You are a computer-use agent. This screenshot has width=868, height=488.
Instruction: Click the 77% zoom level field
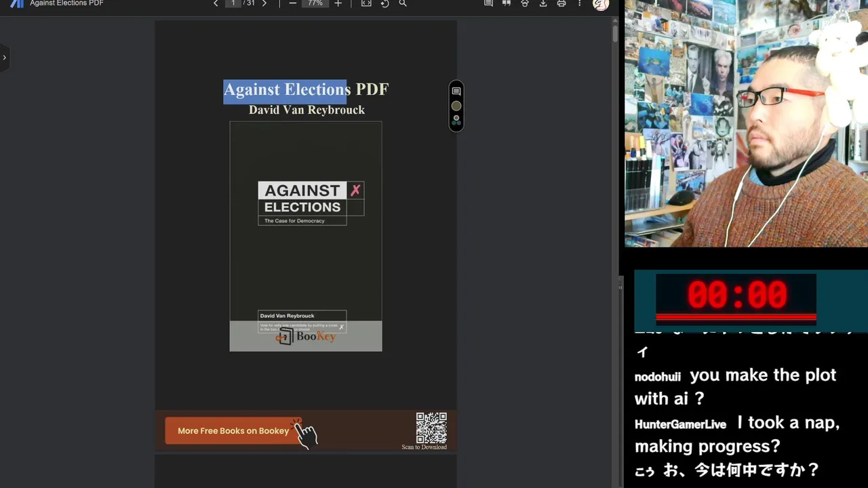click(315, 3)
